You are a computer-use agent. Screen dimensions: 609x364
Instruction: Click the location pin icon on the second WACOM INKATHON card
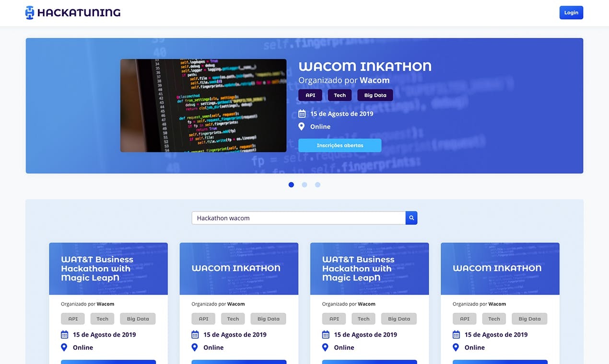coord(194,347)
